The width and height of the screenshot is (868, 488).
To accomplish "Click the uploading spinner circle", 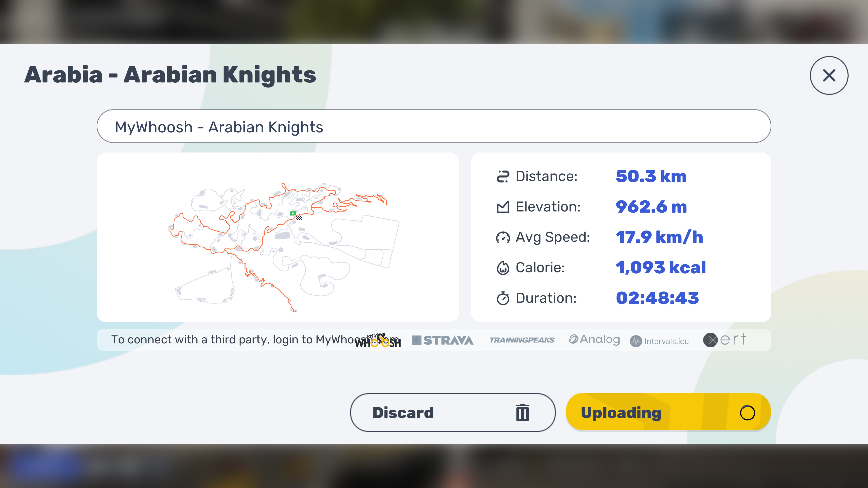I will [x=747, y=413].
